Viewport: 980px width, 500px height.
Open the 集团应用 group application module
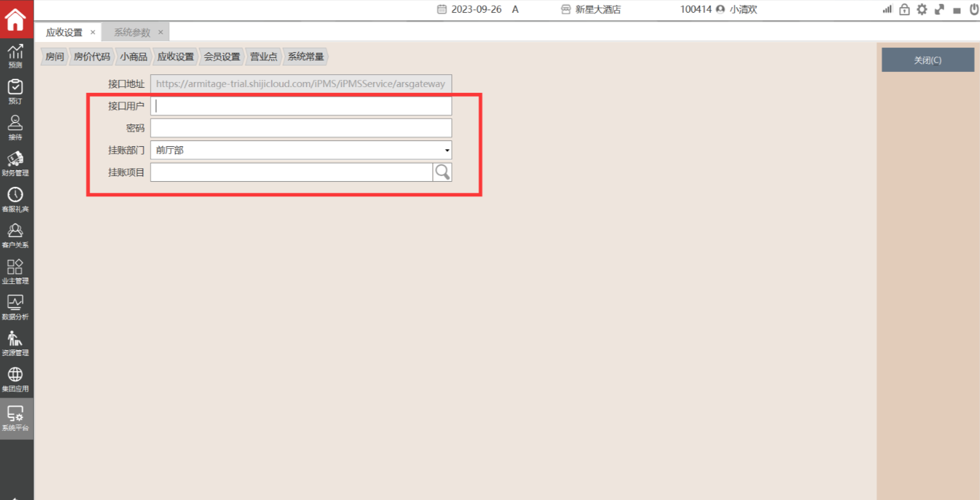[x=15, y=379]
